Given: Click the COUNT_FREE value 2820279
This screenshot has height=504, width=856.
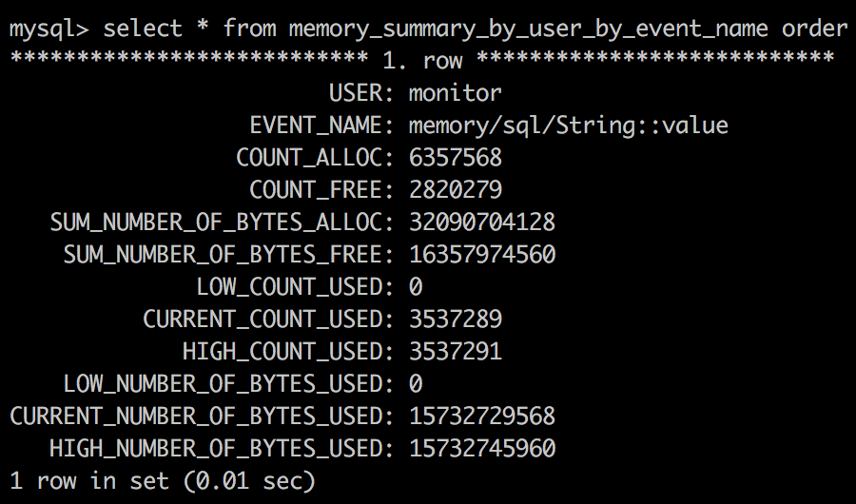Looking at the screenshot, I should (x=455, y=190).
